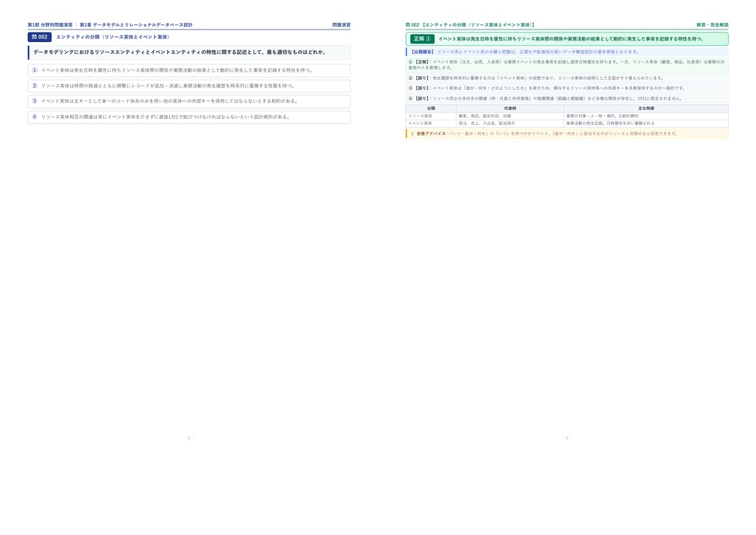Click the 'イベント実体' table row cell
Image resolution: width=756 pixels, height=535 pixels.
click(431, 123)
